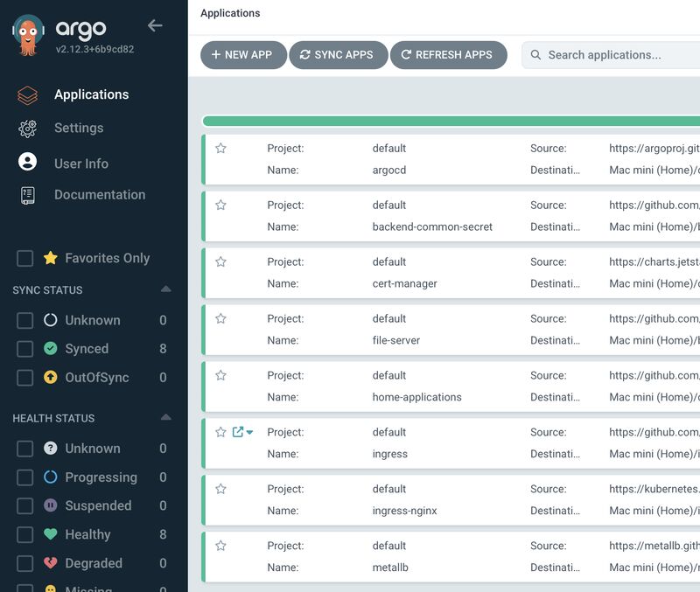Star the argocd application as favorite
The height and width of the screenshot is (592, 700).
click(220, 149)
